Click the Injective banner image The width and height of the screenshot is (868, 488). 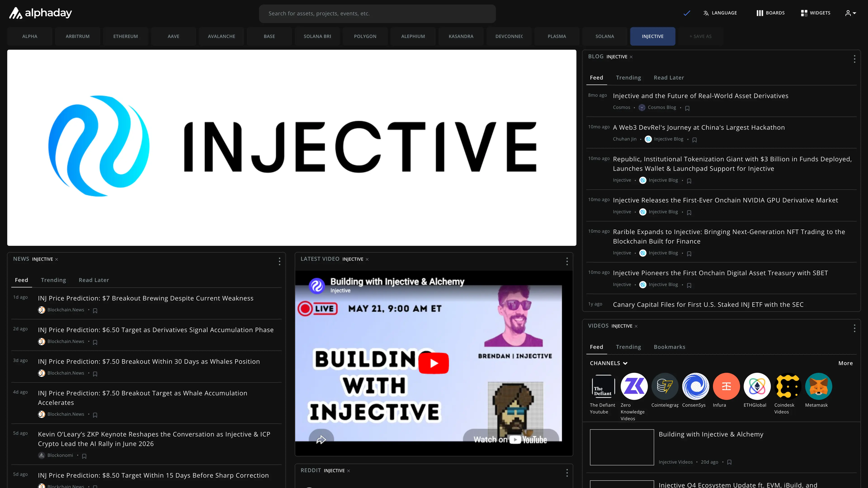[291, 148]
